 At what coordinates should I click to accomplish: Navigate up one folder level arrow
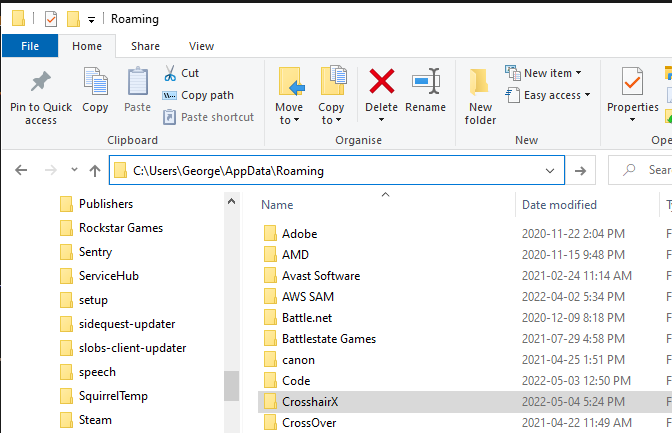click(x=95, y=171)
